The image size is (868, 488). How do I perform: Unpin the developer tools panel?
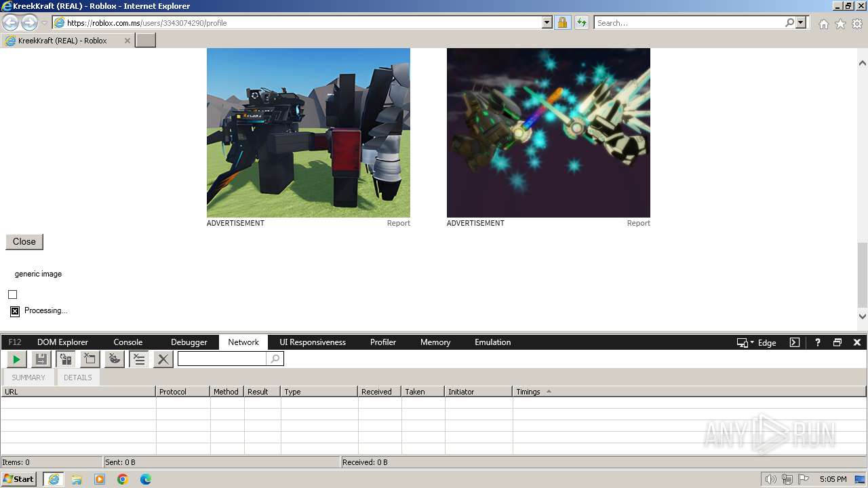(x=837, y=342)
